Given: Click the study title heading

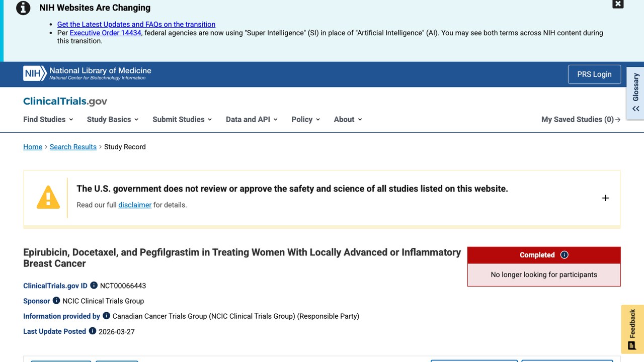Looking at the screenshot, I should point(242,258).
